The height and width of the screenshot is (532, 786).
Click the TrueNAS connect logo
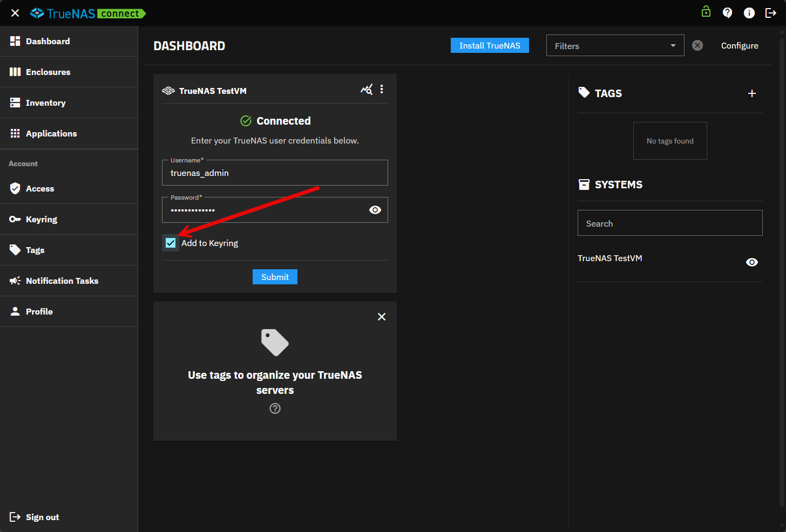click(88, 13)
